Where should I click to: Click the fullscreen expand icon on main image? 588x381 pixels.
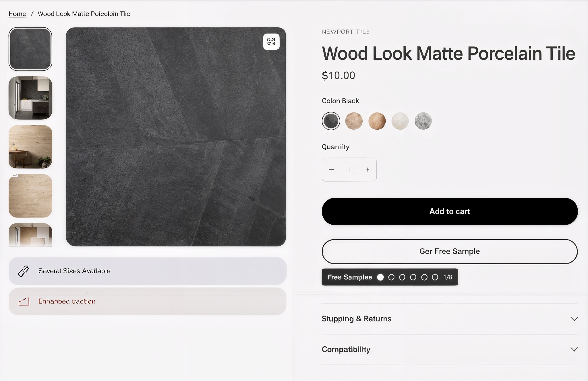point(271,42)
